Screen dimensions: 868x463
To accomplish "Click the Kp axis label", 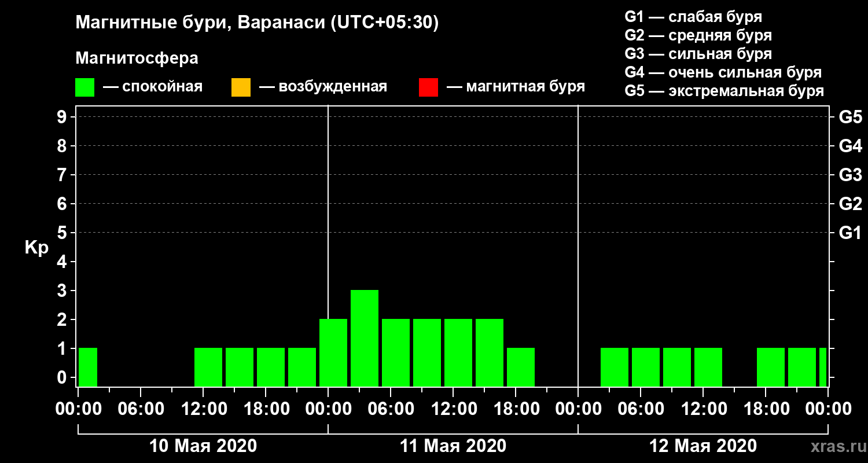I will (36, 248).
